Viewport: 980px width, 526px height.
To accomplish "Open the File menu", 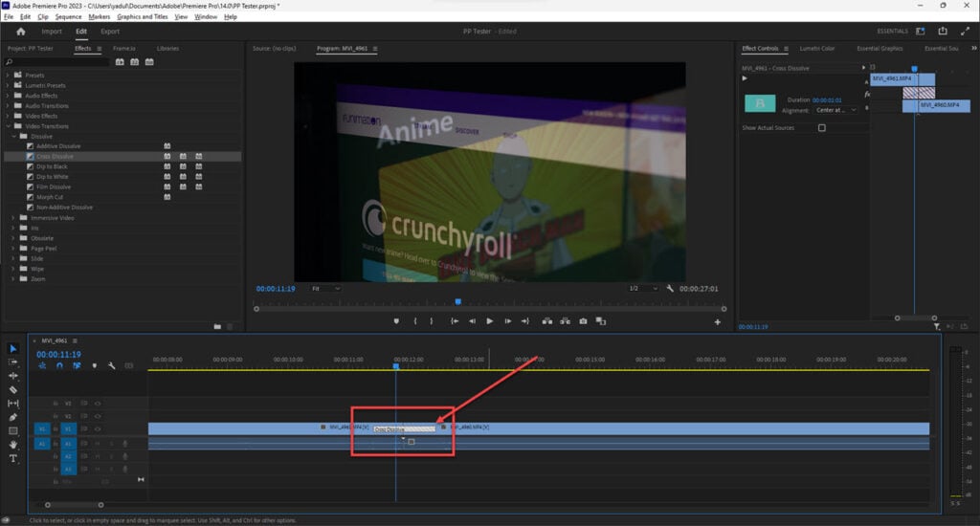I will click(9, 17).
